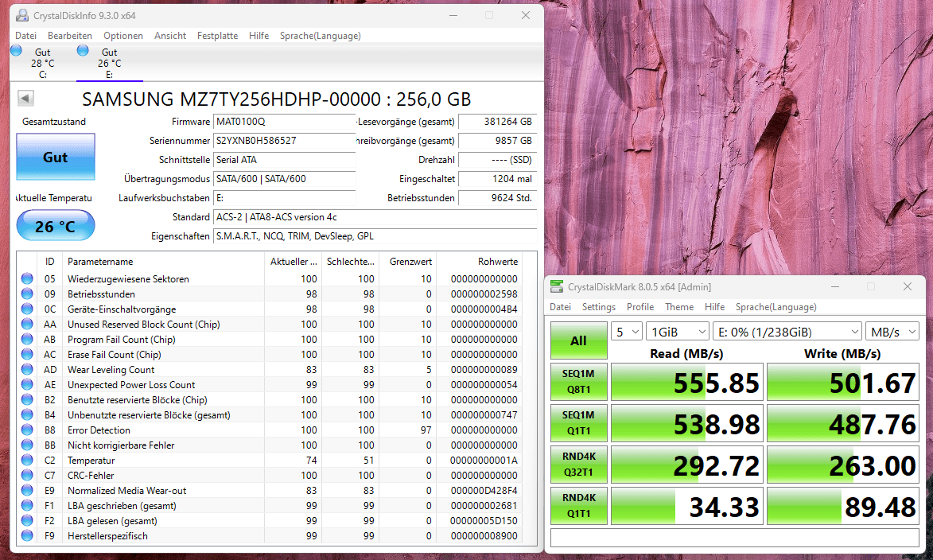The height and width of the screenshot is (560, 933).
Task: Click status orb for Geräte-Einschaltvorgänge row
Action: tap(27, 309)
